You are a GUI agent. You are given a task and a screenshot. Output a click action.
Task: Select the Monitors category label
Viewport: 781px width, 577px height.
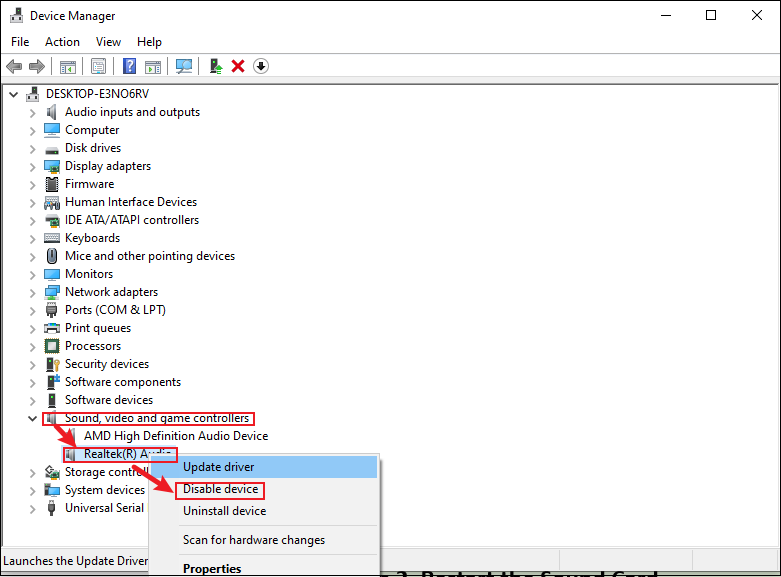click(89, 274)
